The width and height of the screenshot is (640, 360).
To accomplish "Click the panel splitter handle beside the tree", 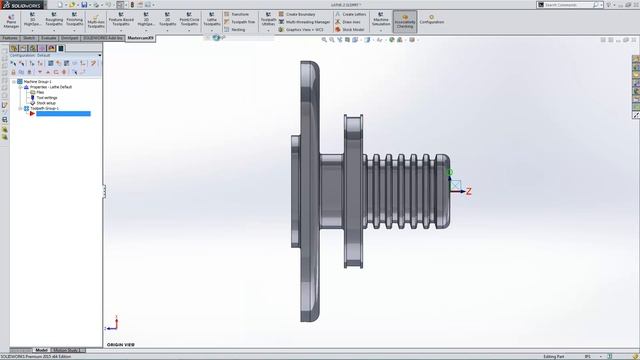I will pos(104,191).
